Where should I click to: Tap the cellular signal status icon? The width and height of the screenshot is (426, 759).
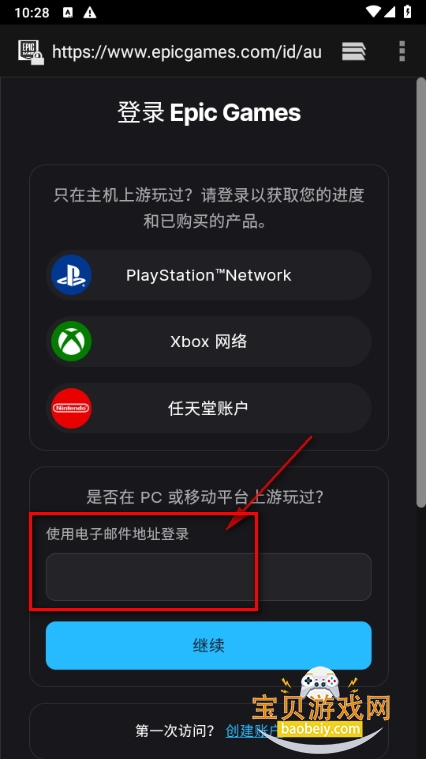click(390, 12)
